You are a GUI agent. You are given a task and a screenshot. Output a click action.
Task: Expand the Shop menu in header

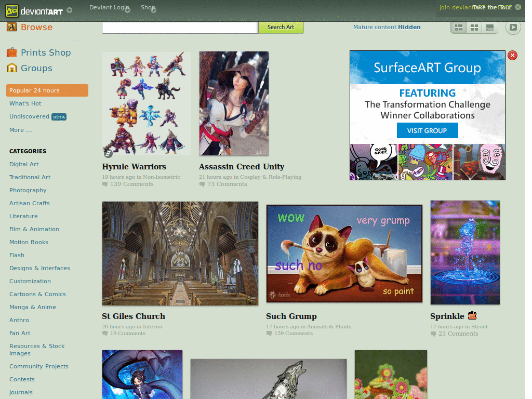(148, 7)
